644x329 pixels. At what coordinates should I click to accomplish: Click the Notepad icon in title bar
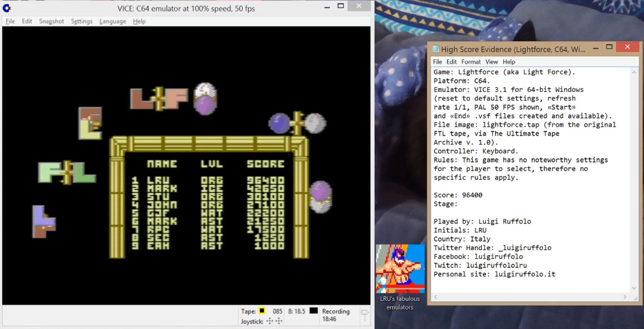click(x=436, y=49)
